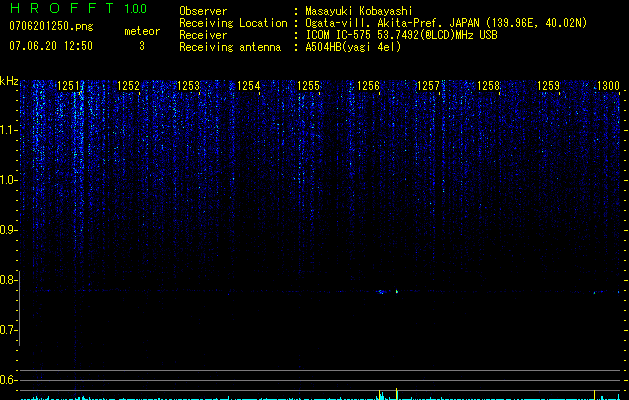Click the 1259 time marker

548,86
